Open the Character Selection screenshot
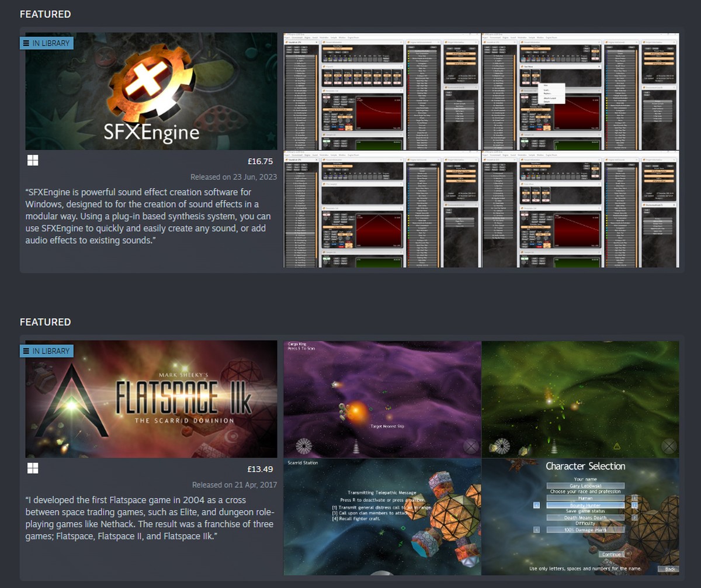 pos(581,517)
